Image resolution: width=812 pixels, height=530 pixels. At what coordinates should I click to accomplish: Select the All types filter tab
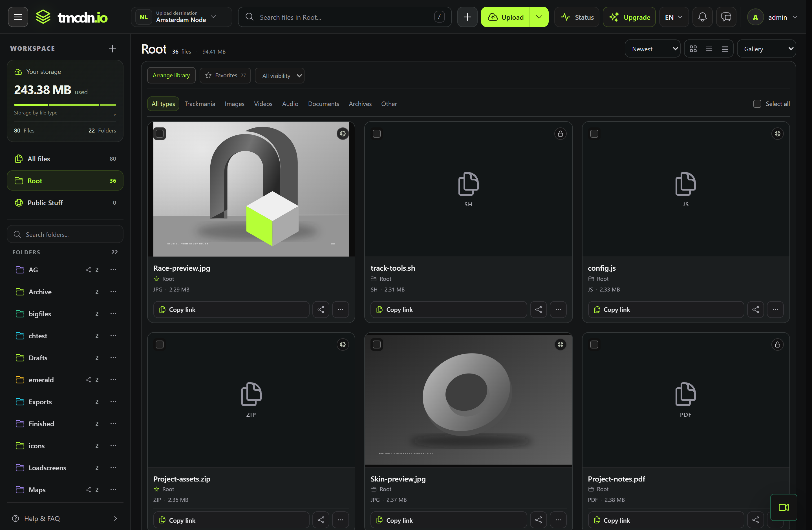[163, 104]
